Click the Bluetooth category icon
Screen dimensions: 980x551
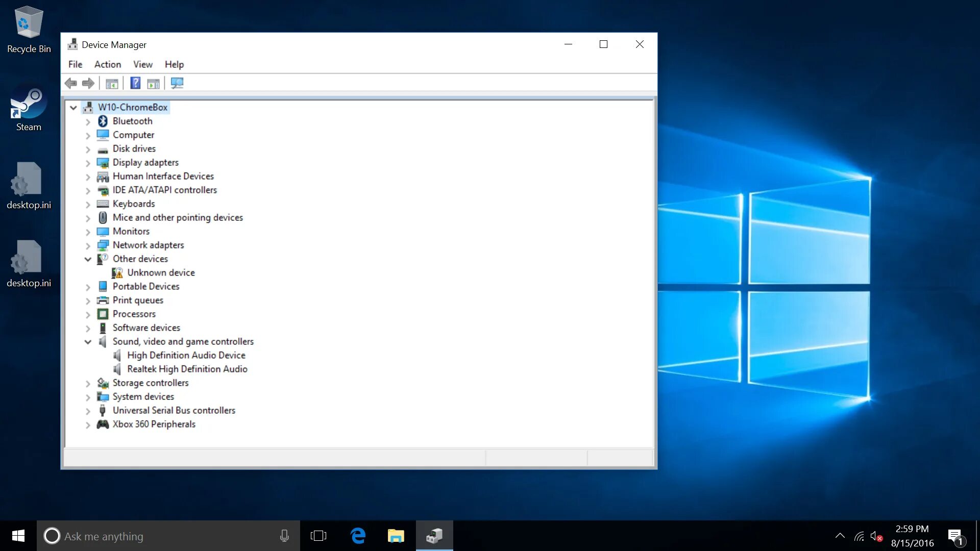[103, 121]
